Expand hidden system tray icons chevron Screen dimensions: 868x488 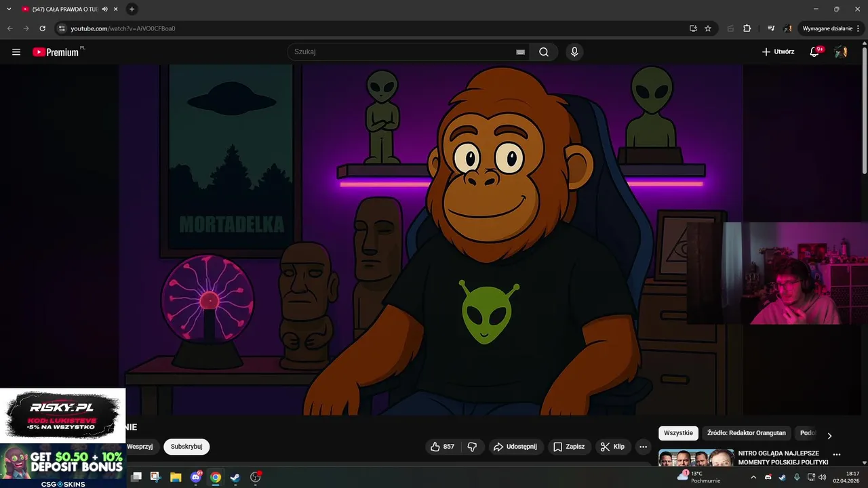click(753, 477)
